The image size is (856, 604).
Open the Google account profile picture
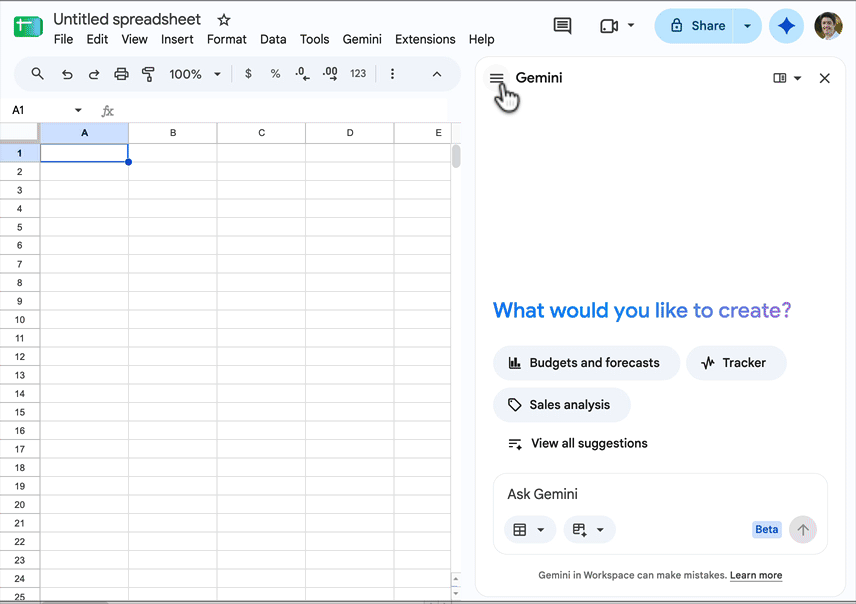click(828, 26)
